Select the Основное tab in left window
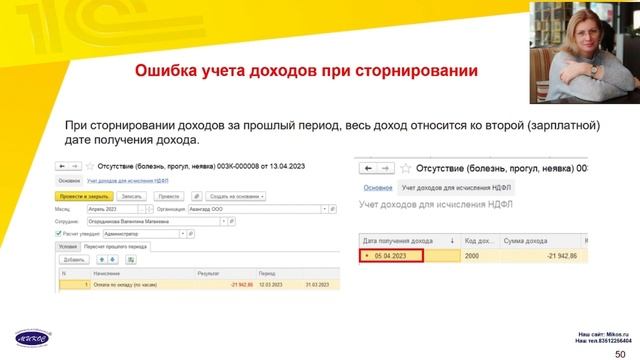 [x=69, y=180]
